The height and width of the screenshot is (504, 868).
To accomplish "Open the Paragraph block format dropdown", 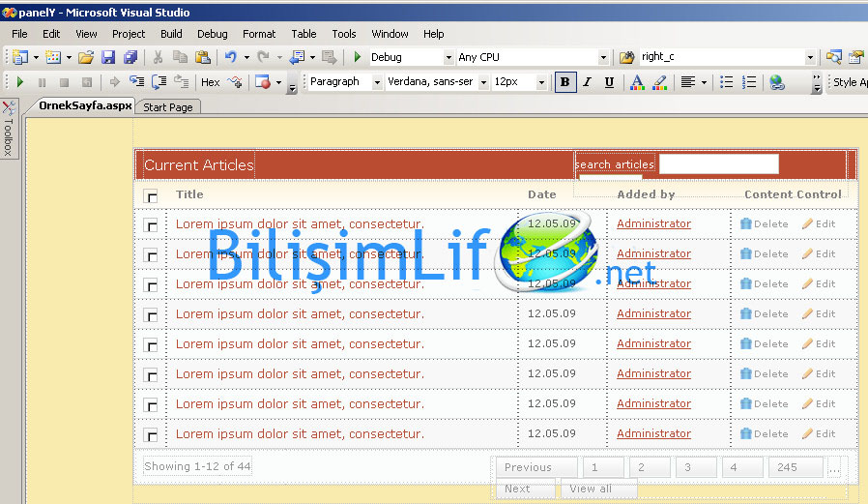I will point(377,82).
